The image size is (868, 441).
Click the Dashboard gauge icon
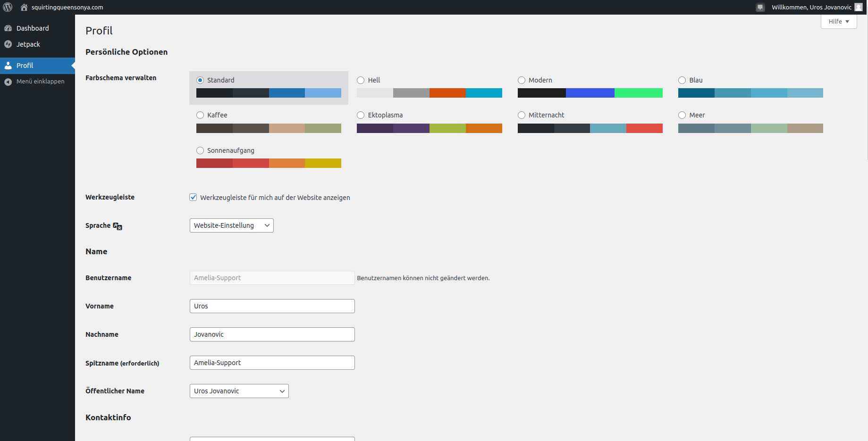pyautogui.click(x=8, y=28)
